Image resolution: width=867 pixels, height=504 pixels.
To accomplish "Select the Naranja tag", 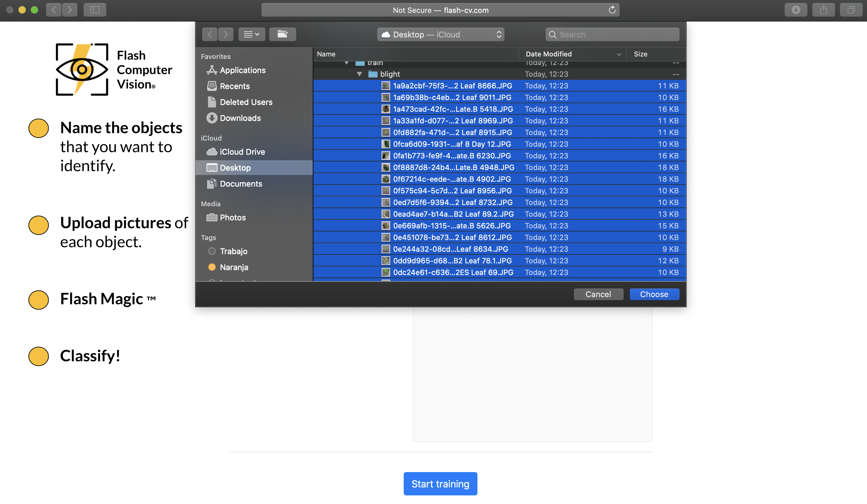I will (233, 267).
